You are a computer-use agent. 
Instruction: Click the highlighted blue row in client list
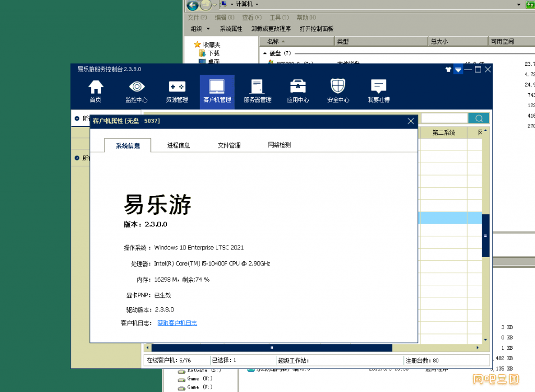pos(450,218)
